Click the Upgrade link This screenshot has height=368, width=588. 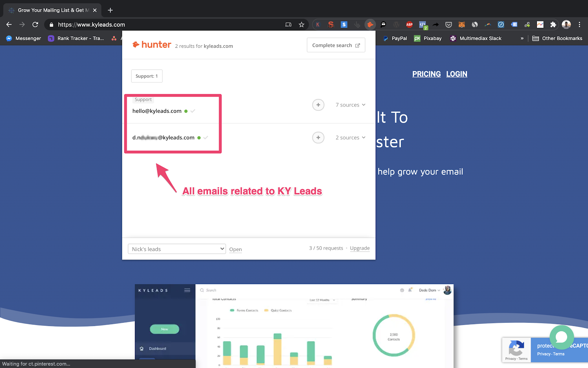coord(360,248)
